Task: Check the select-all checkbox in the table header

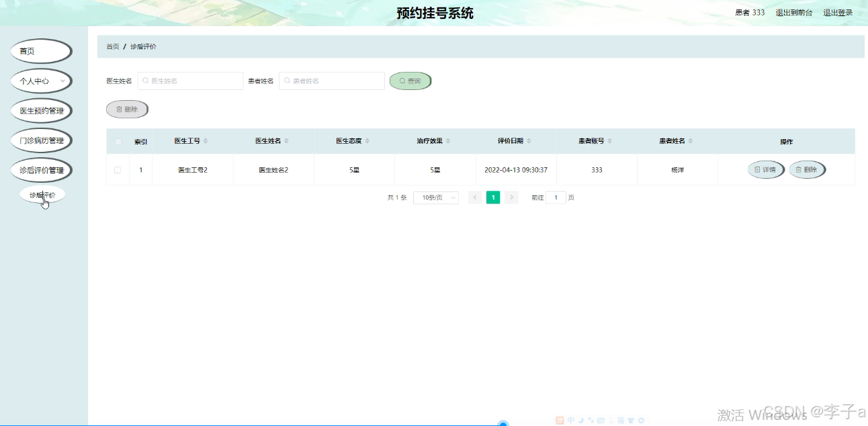Action: point(118,141)
